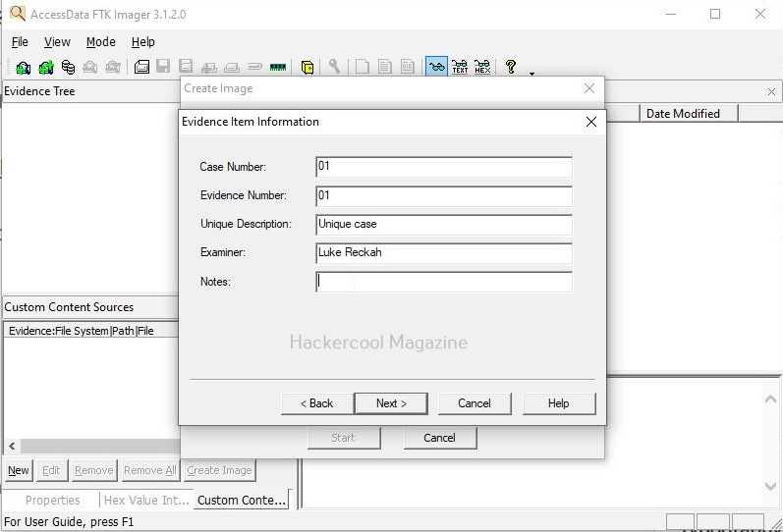The width and height of the screenshot is (783, 532).
Task: Click the Capture Memory toolbar icon
Action: [278, 67]
